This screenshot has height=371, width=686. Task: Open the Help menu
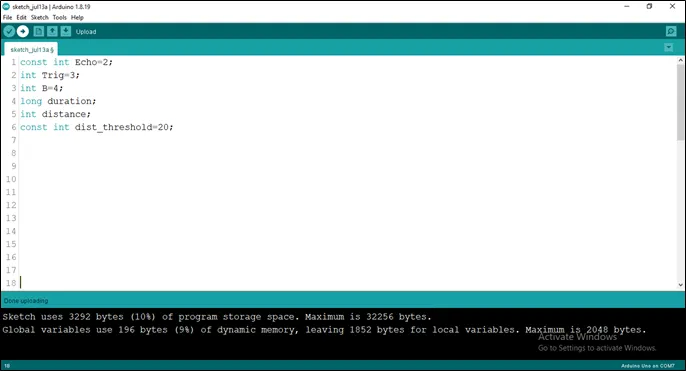tap(77, 18)
